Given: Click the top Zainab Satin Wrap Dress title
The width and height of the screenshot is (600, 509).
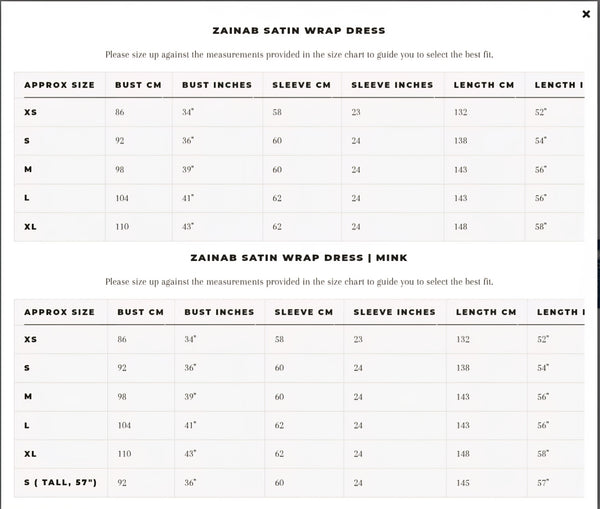Looking at the screenshot, I should pos(298,31).
